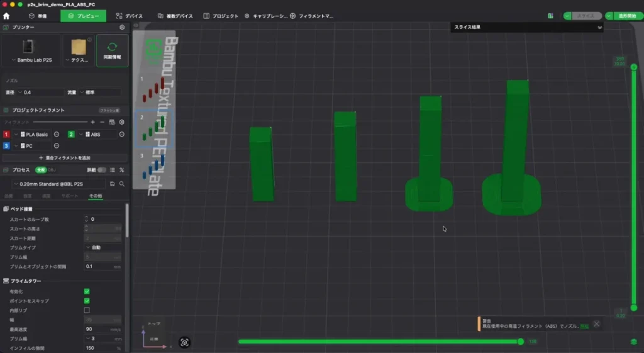The width and height of the screenshot is (644, 353).
Task: Click the flushing volume (フラッシュ量) button
Action: point(109,111)
